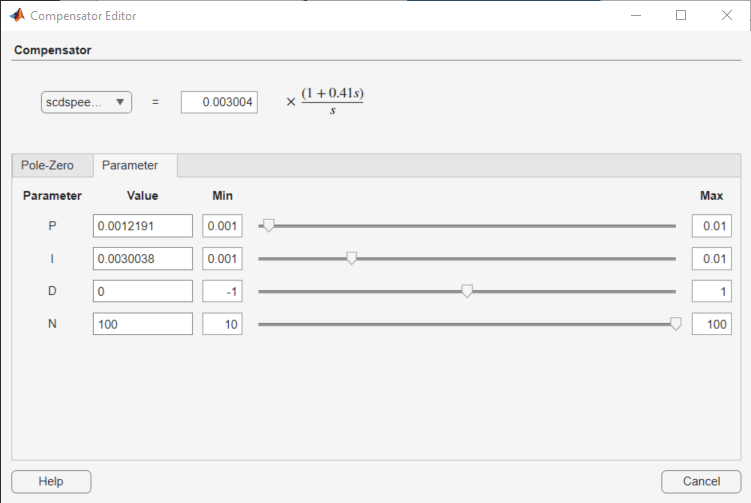Click the N slider thumb

click(x=675, y=324)
